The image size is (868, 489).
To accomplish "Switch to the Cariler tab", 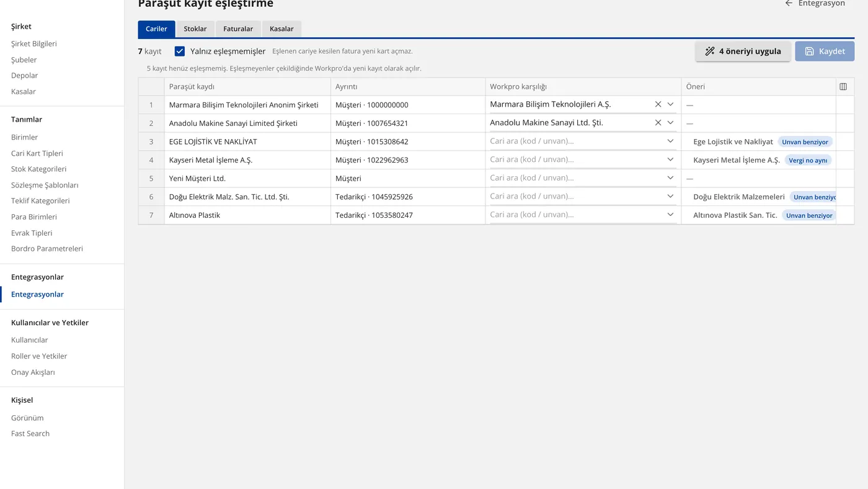I will (x=156, y=29).
